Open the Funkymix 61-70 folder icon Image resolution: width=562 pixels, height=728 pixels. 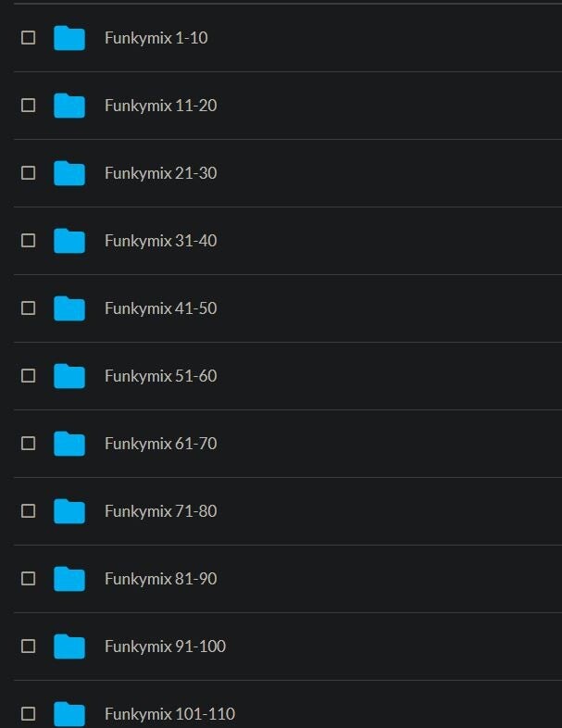[69, 444]
